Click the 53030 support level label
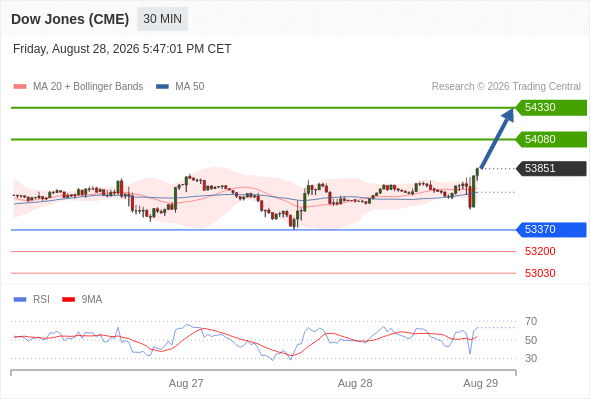 point(540,273)
